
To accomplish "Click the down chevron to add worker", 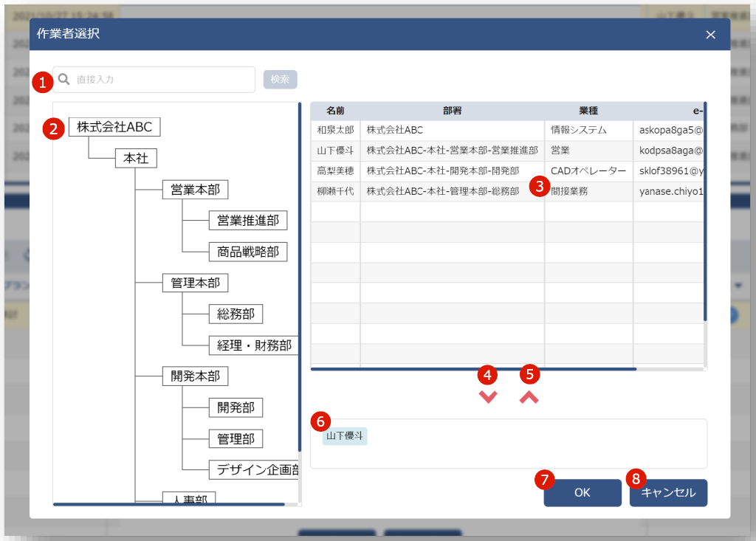I will (488, 397).
